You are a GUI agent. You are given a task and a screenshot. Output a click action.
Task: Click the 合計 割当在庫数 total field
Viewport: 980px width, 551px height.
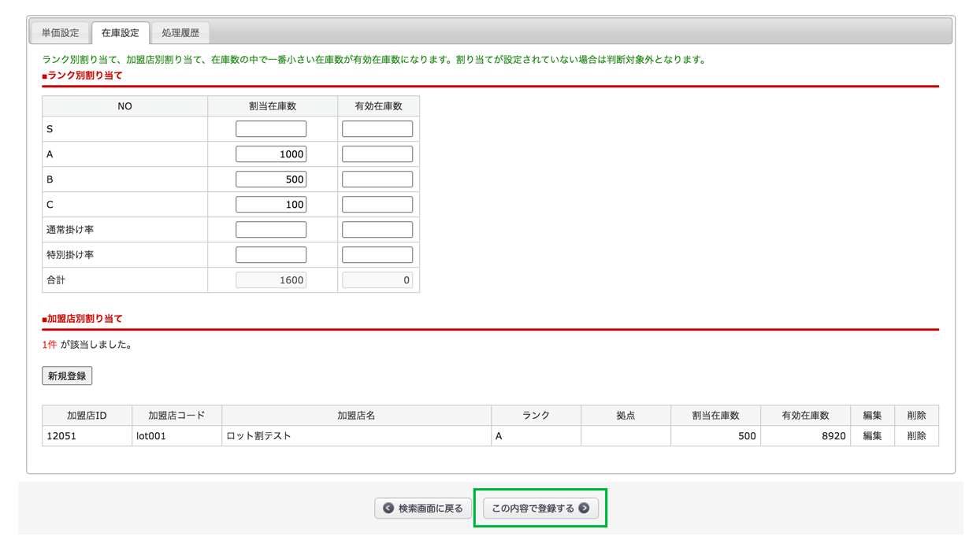[271, 280]
